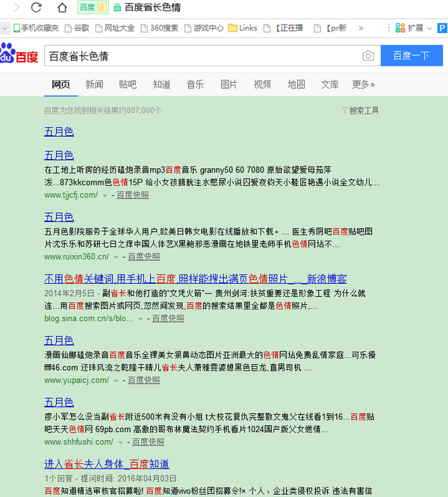Expand the arrow next to www.yupaicj.com/
This screenshot has height=497, width=448.
click(x=116, y=380)
